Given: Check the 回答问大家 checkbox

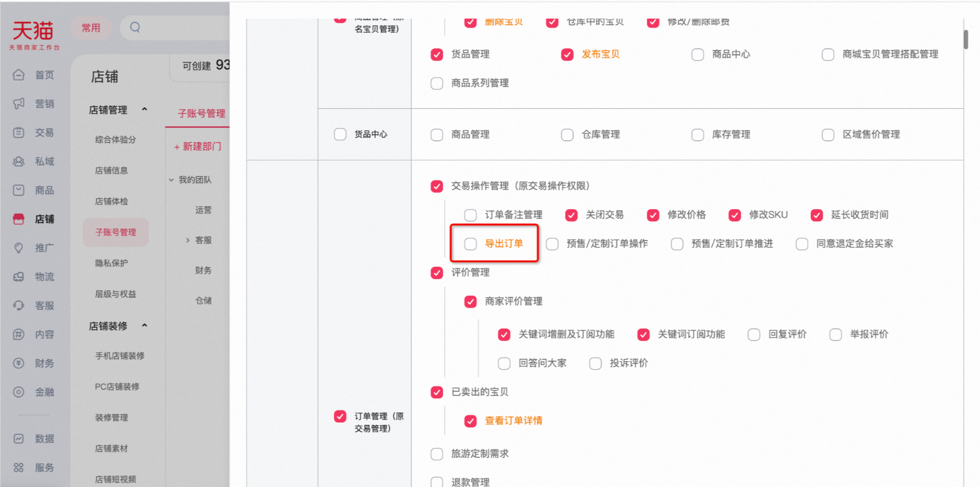Looking at the screenshot, I should pos(504,363).
